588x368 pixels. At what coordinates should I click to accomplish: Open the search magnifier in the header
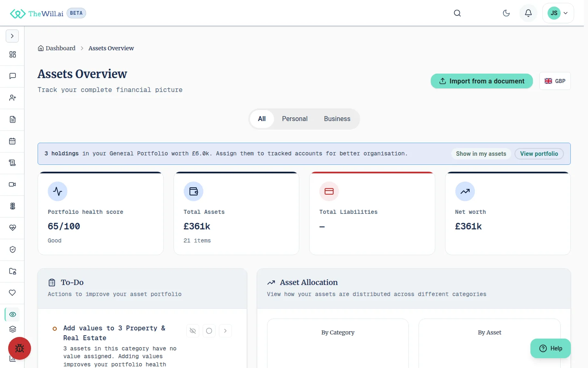click(x=457, y=13)
